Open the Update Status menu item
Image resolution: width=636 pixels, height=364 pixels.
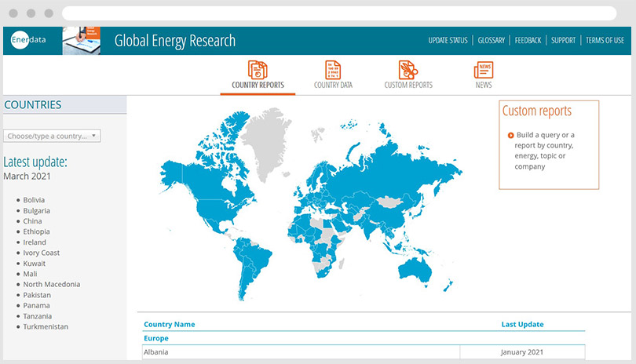[448, 41]
